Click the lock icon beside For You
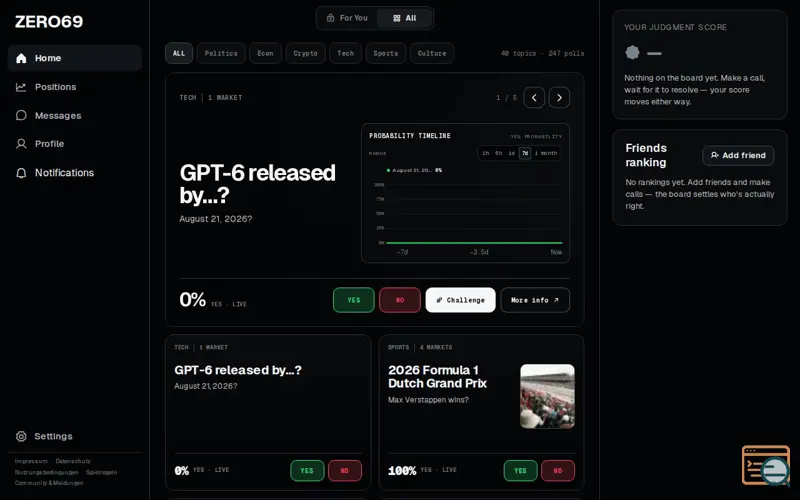 331,18
